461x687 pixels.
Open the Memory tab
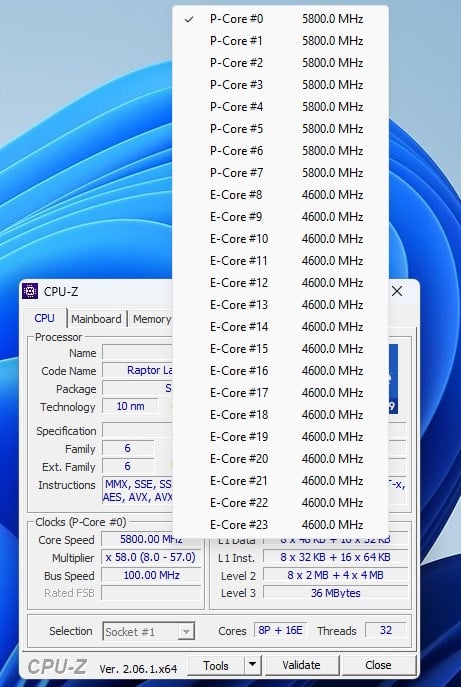click(152, 319)
